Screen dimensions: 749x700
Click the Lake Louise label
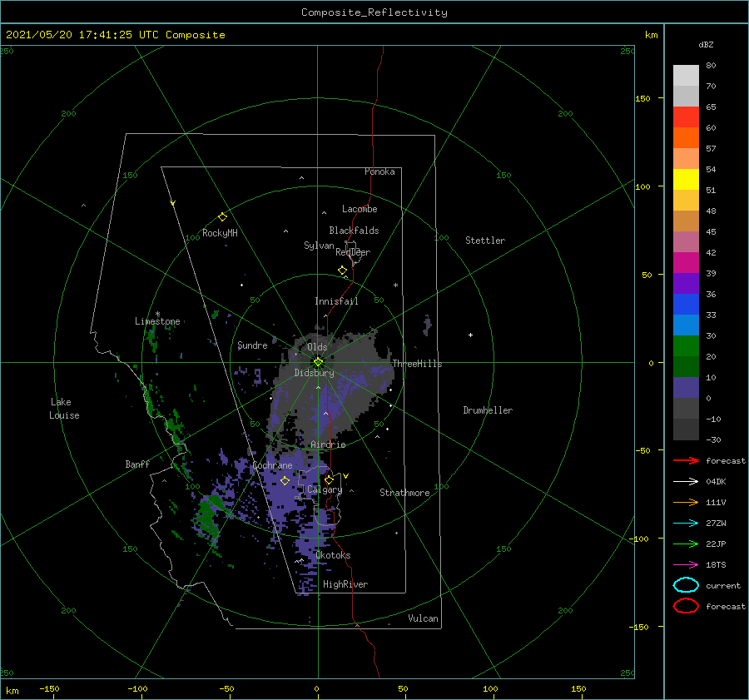click(64, 409)
